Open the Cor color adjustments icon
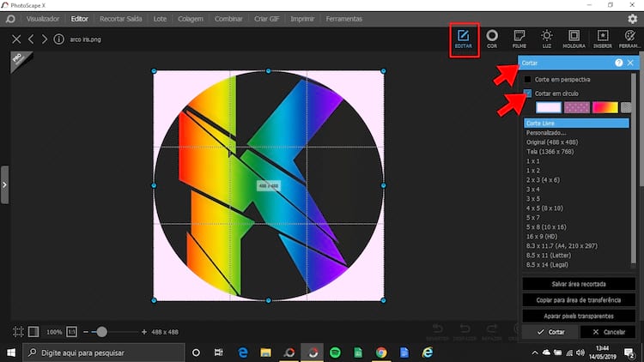This screenshot has width=644, height=362. 492,39
